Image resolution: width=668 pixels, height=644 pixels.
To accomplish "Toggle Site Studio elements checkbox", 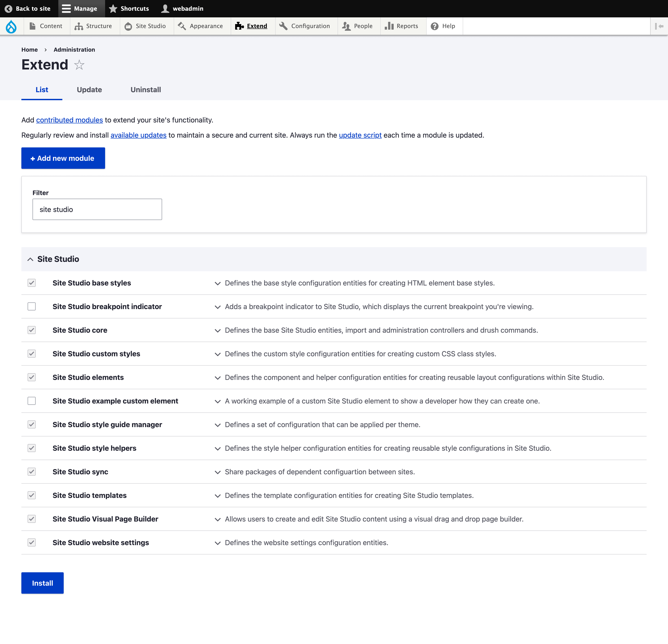I will pyautogui.click(x=32, y=377).
